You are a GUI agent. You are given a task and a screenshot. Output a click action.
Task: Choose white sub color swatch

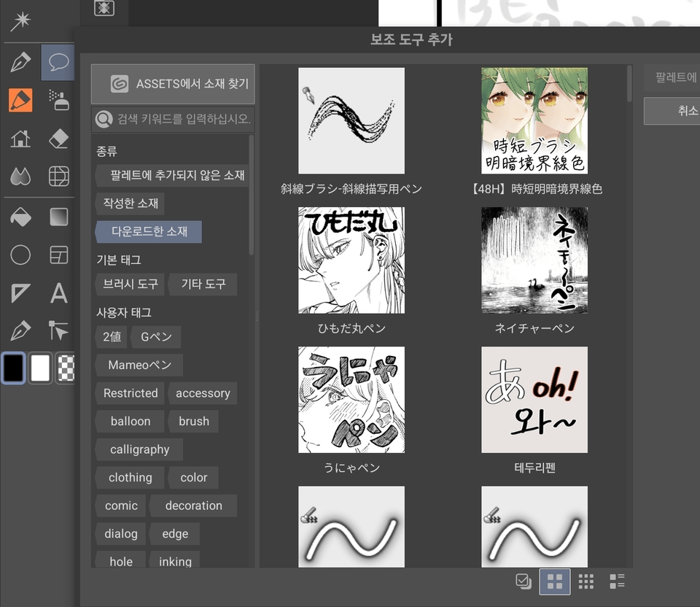[x=40, y=368]
